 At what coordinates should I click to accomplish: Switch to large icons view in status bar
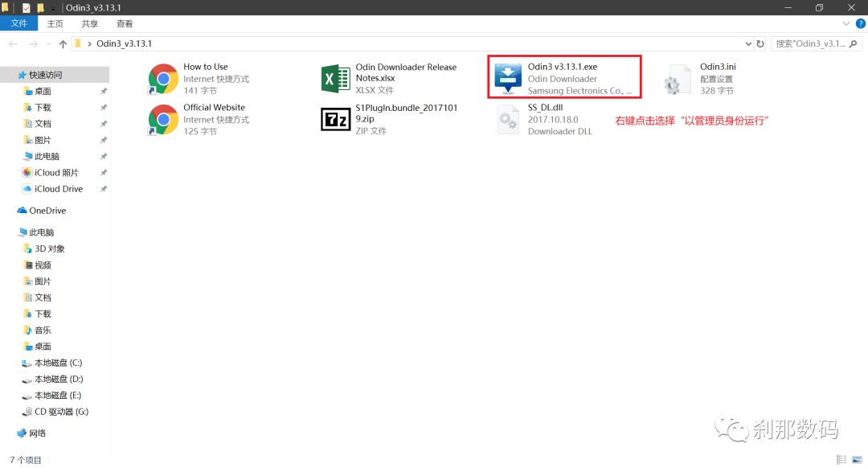pos(856,461)
